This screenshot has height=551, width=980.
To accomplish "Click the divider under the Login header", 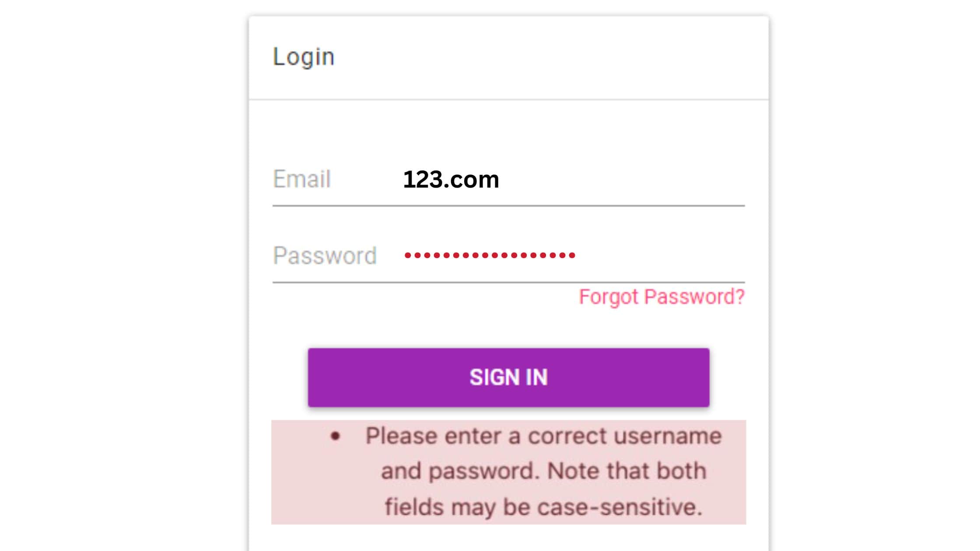I will click(x=507, y=100).
